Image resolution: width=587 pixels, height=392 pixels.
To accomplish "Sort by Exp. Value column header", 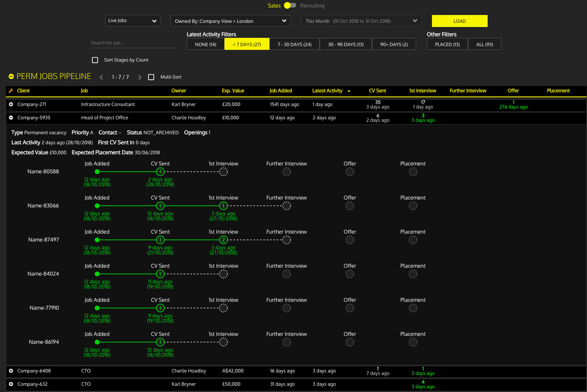I will click(233, 91).
